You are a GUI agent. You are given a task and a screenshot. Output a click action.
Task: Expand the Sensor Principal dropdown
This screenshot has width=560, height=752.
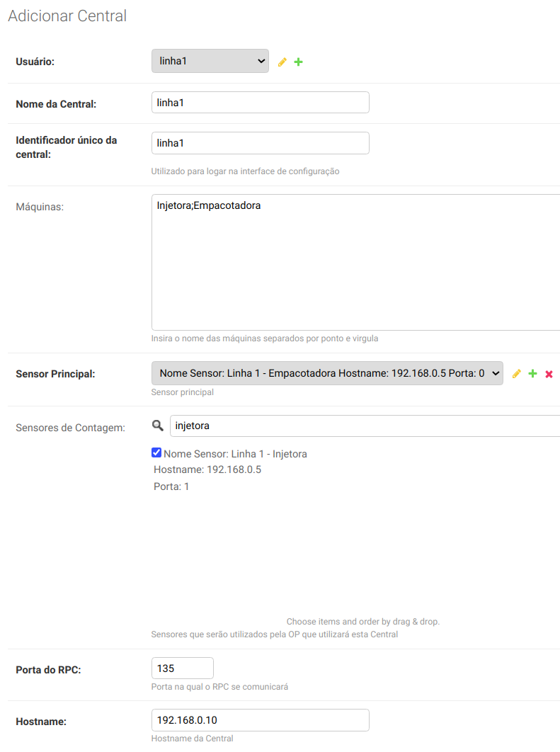pyautogui.click(x=326, y=373)
